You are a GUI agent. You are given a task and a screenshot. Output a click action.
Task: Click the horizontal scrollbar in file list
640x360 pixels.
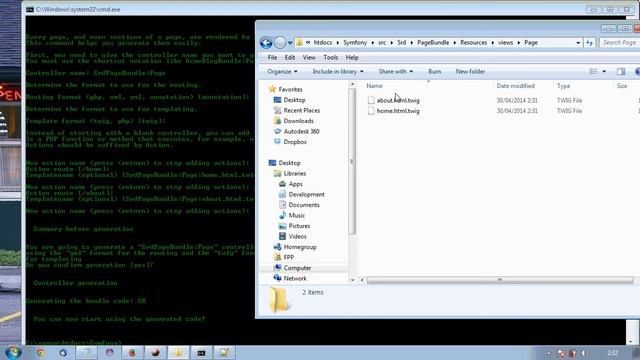[500, 280]
